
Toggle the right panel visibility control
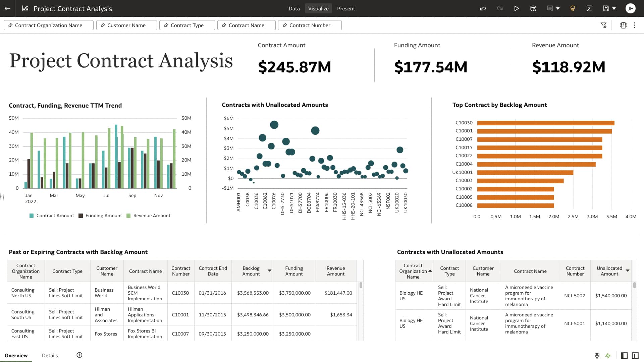pyautogui.click(x=635, y=355)
